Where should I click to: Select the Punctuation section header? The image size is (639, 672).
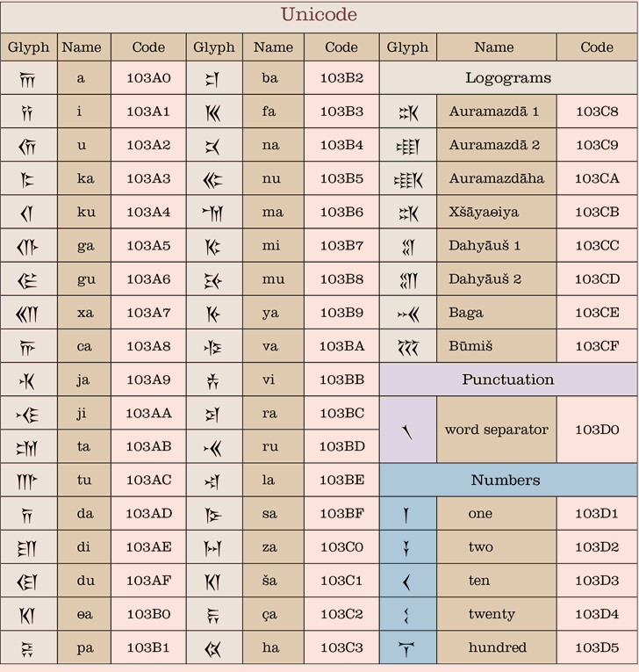point(508,379)
